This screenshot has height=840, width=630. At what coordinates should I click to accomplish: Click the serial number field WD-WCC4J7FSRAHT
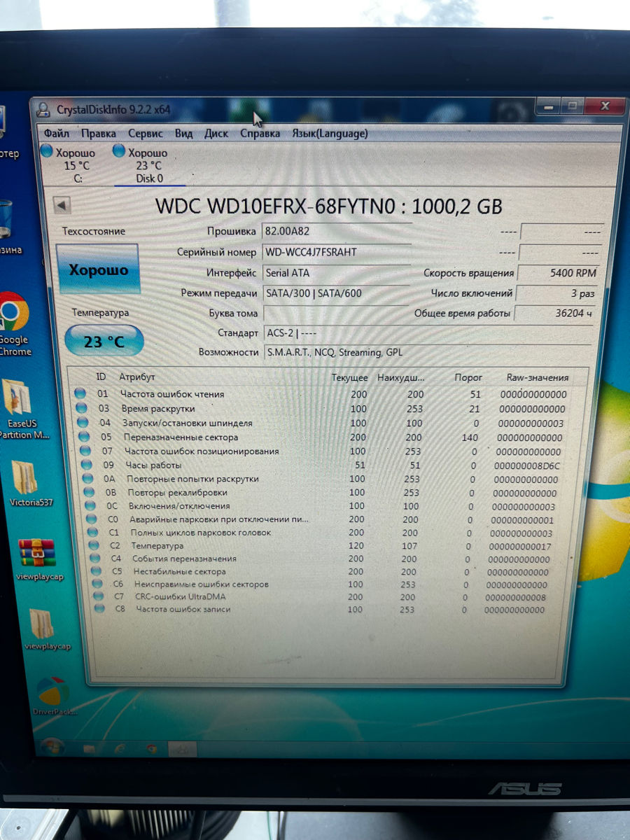[x=337, y=252]
